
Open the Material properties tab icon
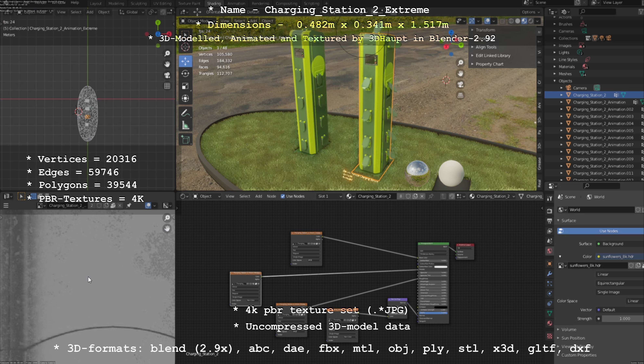pos(549,323)
